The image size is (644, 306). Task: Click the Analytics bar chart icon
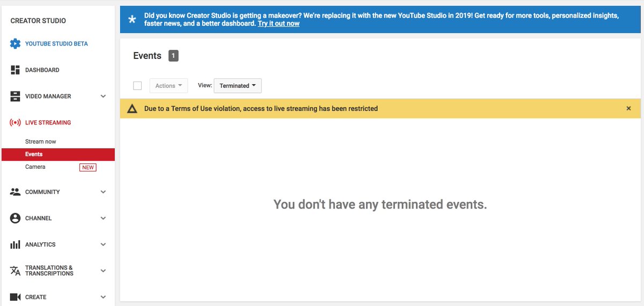click(15, 244)
